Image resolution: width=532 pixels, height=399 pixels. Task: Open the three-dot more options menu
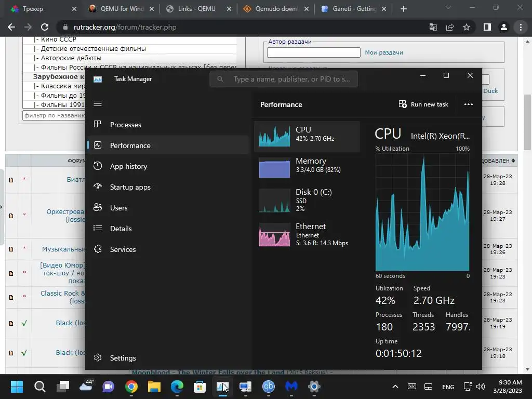[x=469, y=104]
